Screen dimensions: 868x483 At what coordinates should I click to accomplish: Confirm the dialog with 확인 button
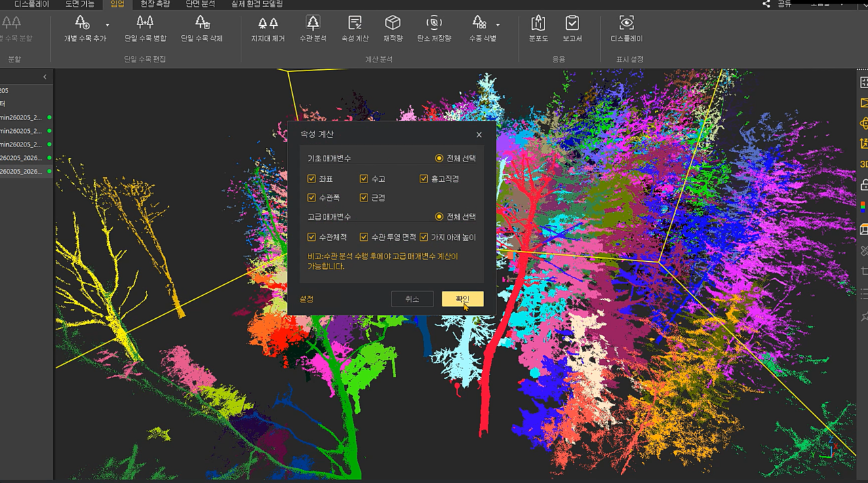pos(462,299)
